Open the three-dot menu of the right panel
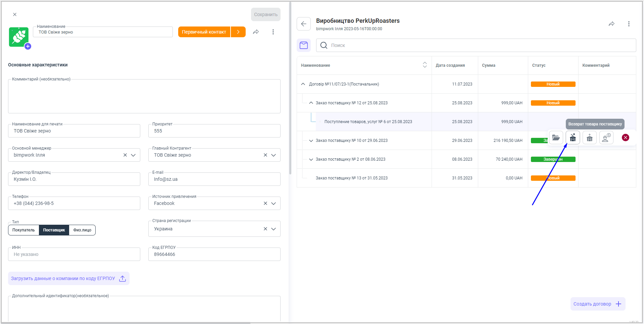This screenshot has width=644, height=324. [x=629, y=24]
